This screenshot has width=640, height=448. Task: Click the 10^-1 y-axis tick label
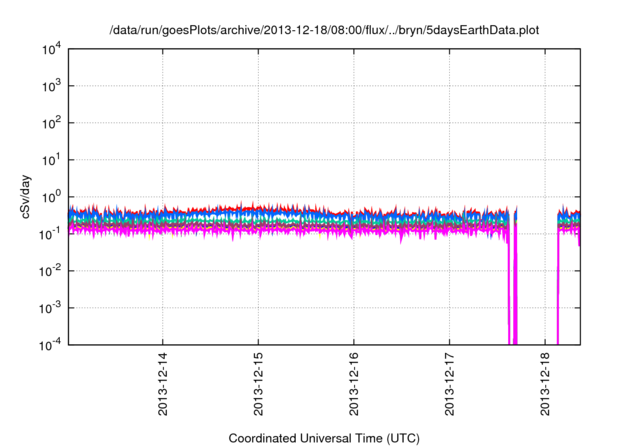(50, 234)
